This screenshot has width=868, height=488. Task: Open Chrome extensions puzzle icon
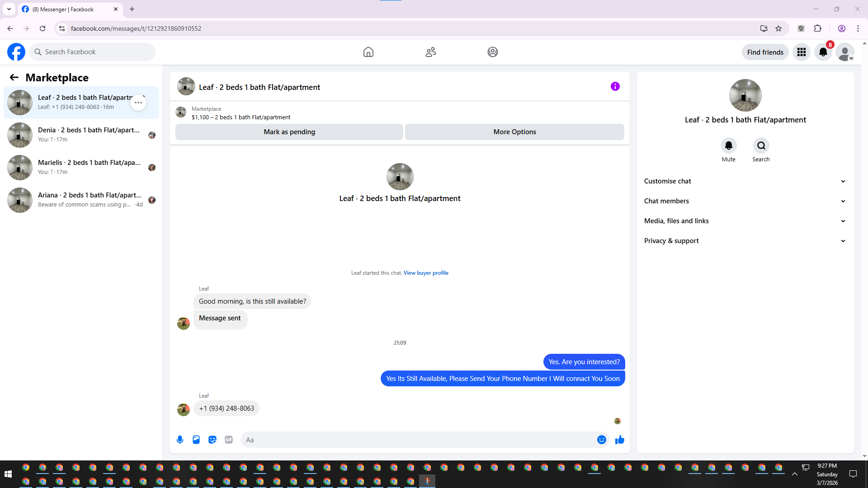coord(818,28)
